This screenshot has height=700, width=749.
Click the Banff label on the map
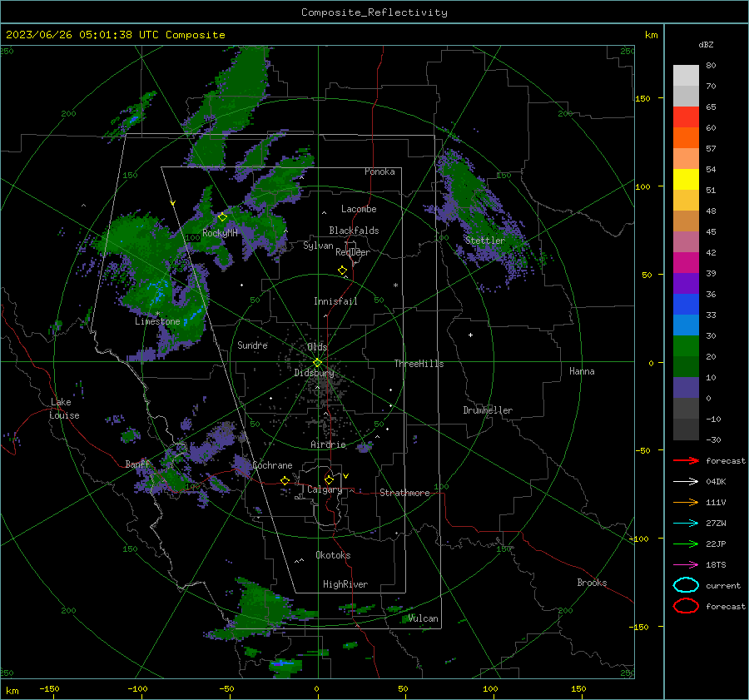pyautogui.click(x=137, y=464)
